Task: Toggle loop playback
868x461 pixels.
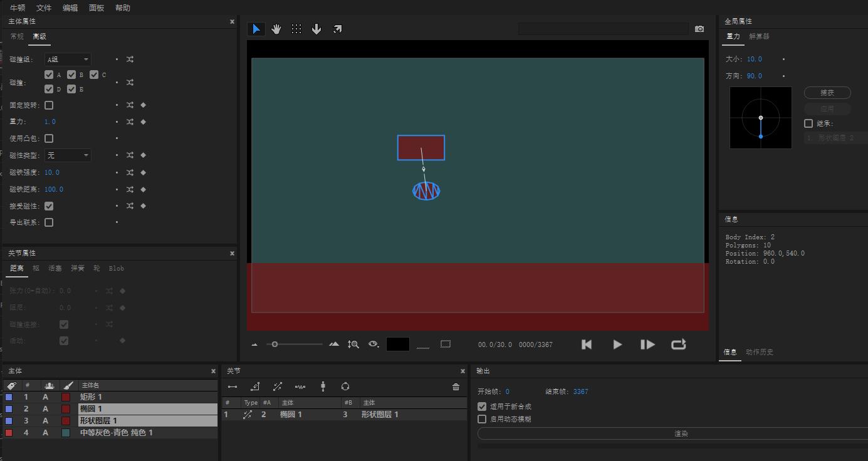Action: [x=679, y=344]
